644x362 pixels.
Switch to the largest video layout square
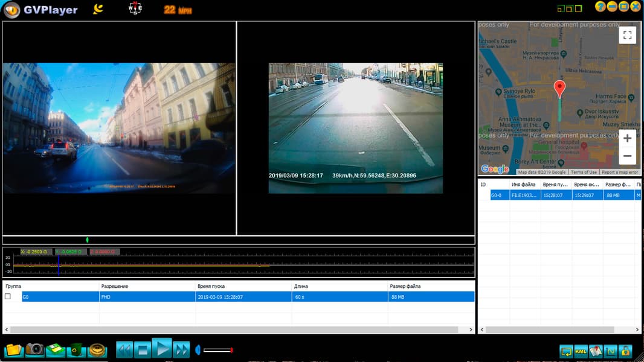578,8
